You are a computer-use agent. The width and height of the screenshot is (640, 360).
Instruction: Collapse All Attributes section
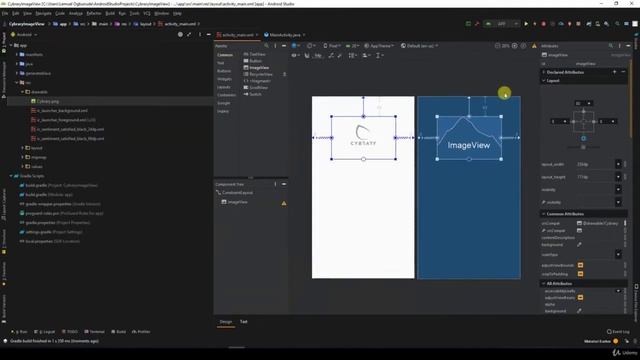pos(544,283)
